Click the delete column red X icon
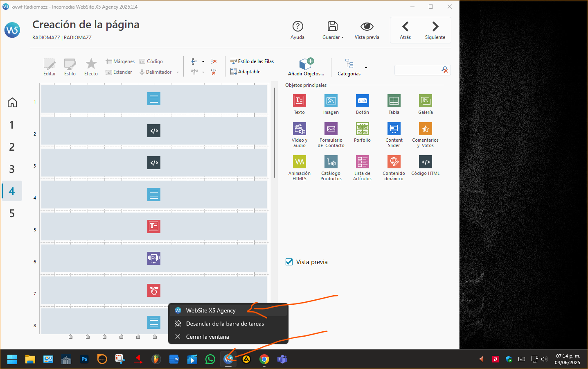 click(x=214, y=72)
